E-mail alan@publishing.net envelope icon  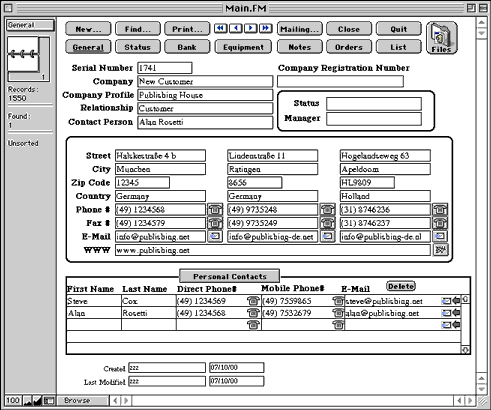[x=446, y=313]
